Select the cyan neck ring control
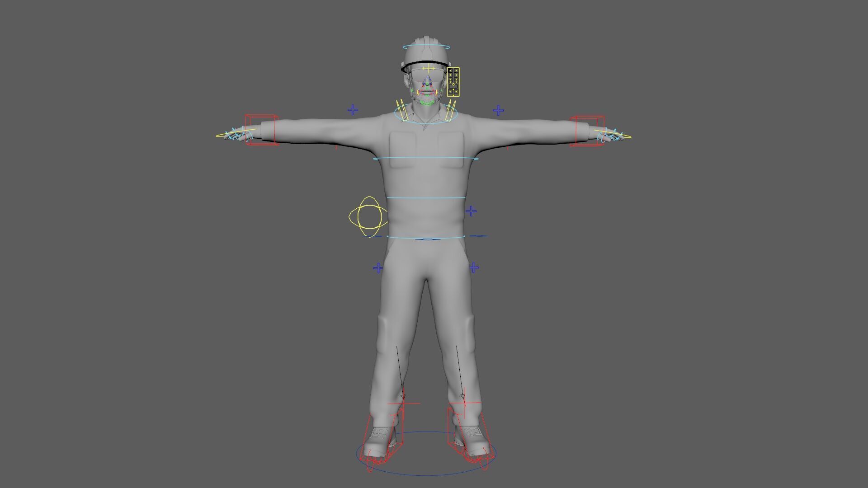 (426, 113)
